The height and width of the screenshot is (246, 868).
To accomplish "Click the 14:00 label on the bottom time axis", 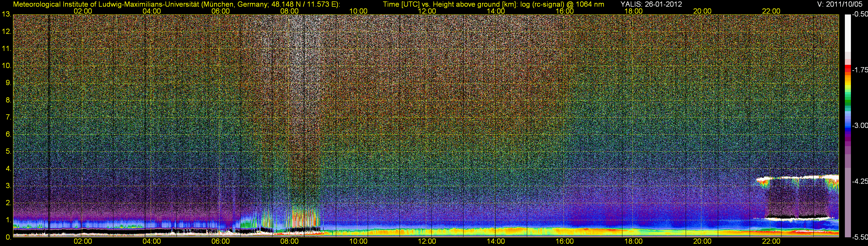I will (496, 241).
